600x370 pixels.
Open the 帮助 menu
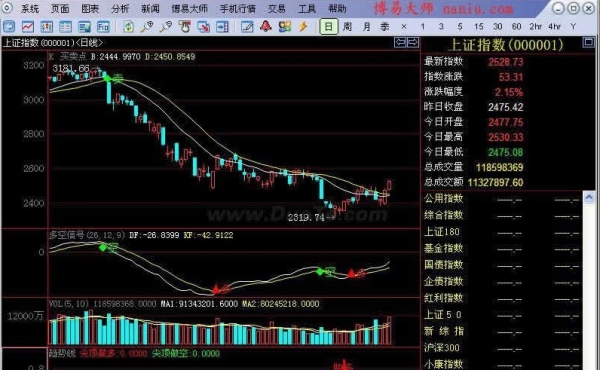click(x=337, y=8)
